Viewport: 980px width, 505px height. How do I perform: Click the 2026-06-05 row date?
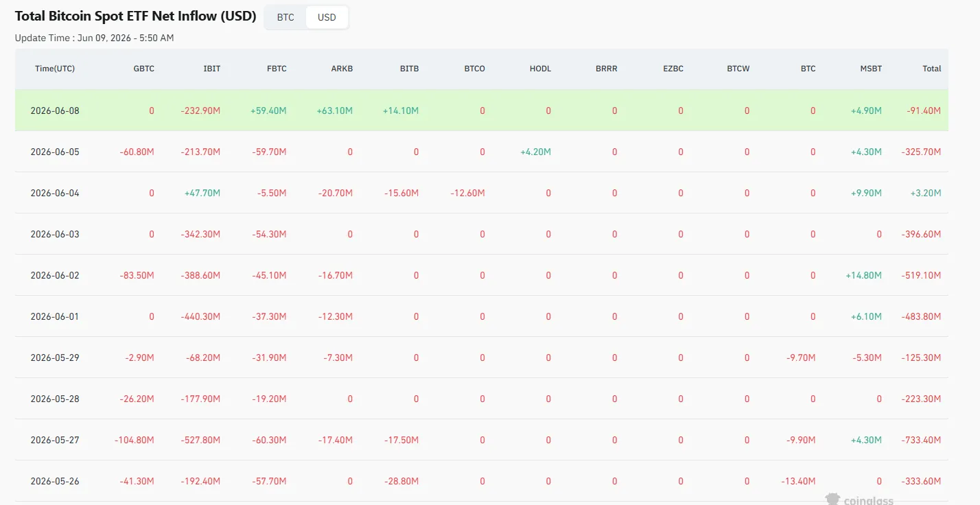click(x=55, y=152)
